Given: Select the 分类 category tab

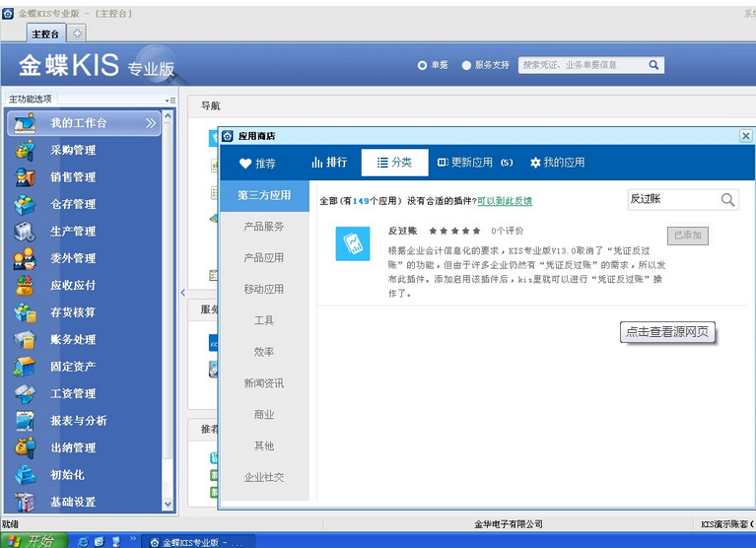Looking at the screenshot, I should [x=394, y=163].
